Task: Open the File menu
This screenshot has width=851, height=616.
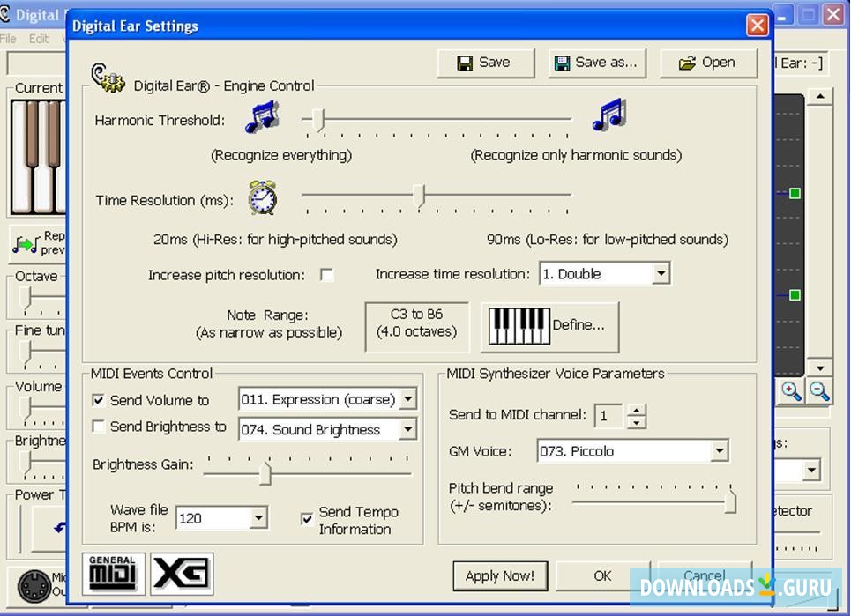Action: (x=9, y=39)
